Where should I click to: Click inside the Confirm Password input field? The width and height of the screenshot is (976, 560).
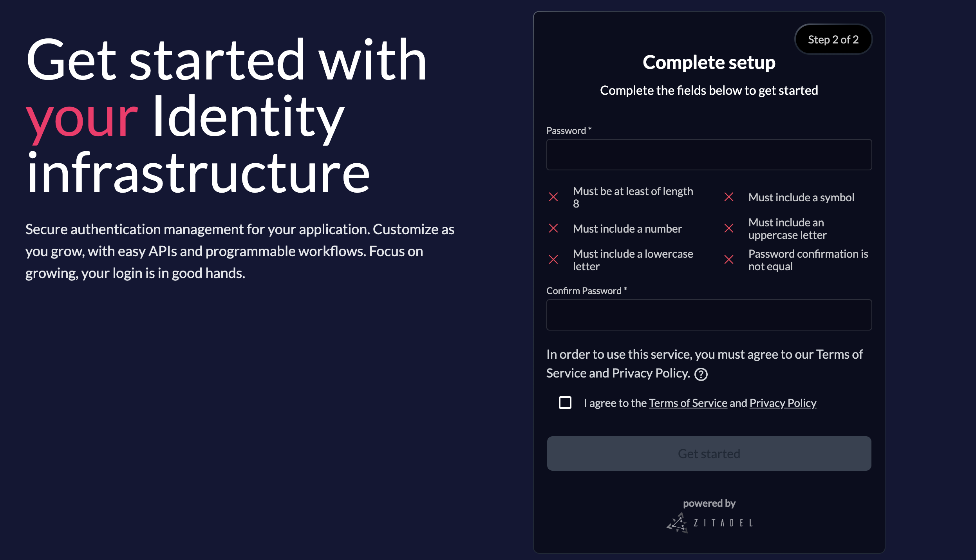pos(709,314)
